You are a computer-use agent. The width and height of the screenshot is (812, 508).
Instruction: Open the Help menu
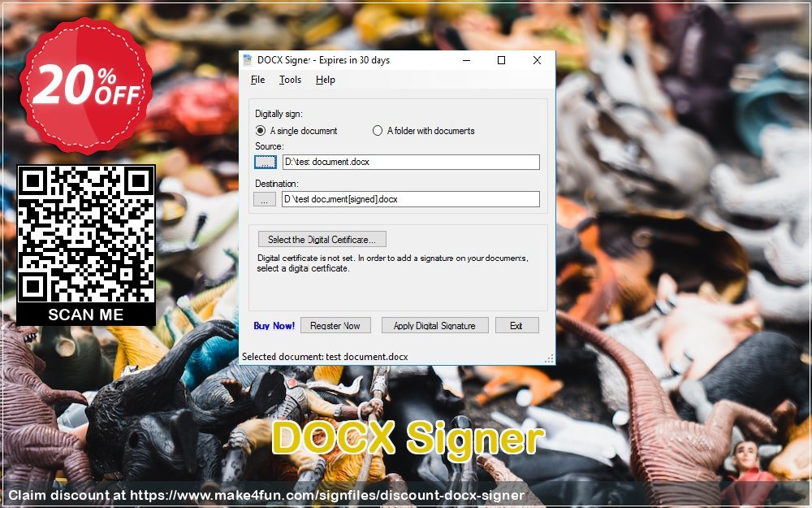coord(326,80)
